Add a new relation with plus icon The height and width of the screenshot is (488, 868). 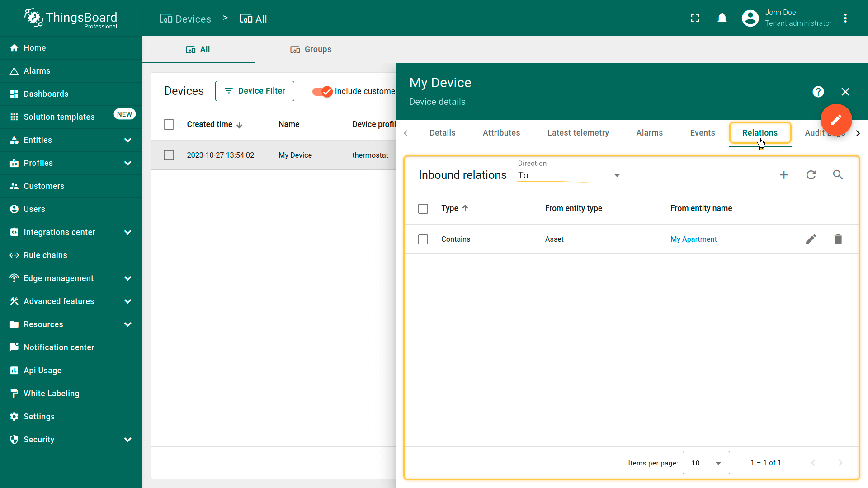pos(784,175)
